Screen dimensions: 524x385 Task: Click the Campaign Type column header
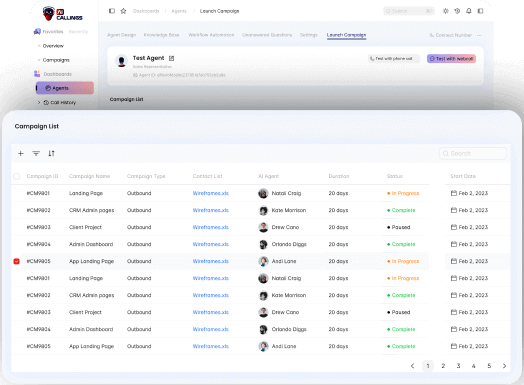click(x=146, y=176)
